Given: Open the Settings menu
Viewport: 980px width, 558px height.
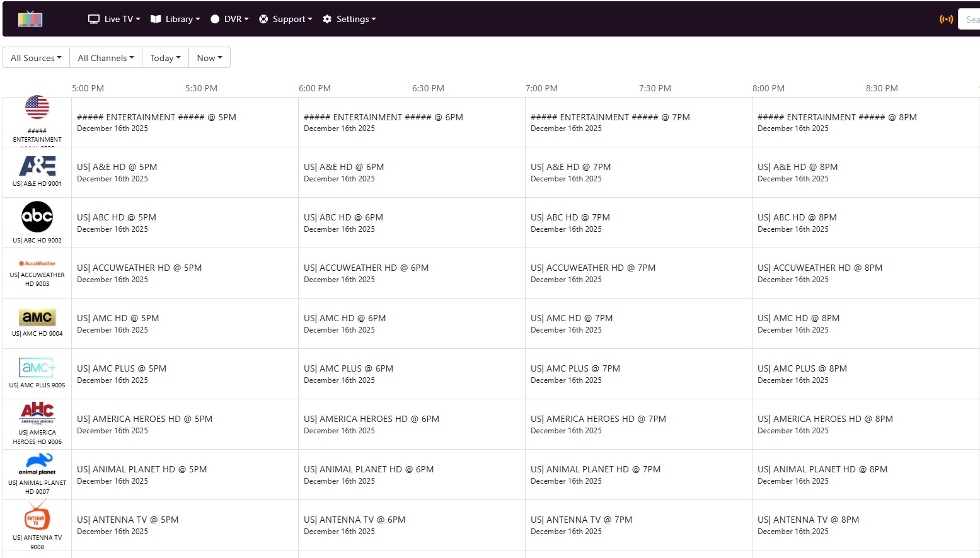Looking at the screenshot, I should point(349,19).
